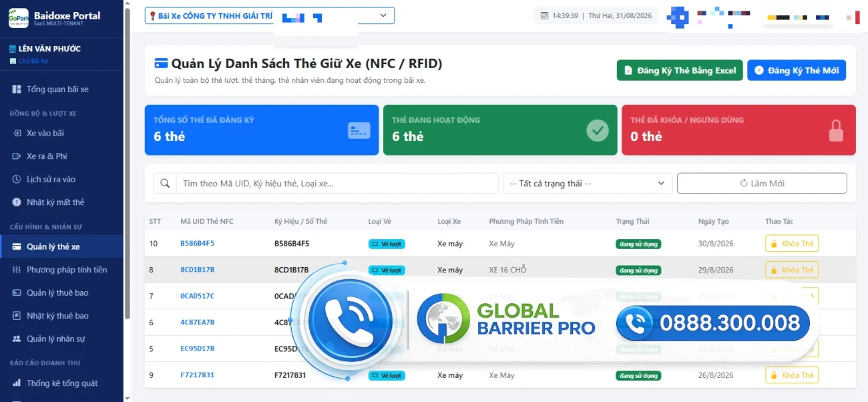
Task: Click XE 16 CHỖ pricing method cell
Action: click(507, 270)
